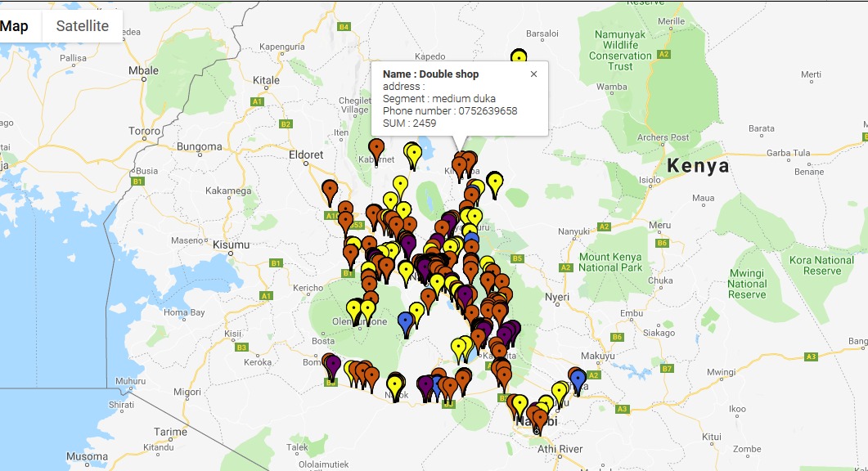
Task: Open the orange marker at Kabarnet
Action: pos(377,150)
